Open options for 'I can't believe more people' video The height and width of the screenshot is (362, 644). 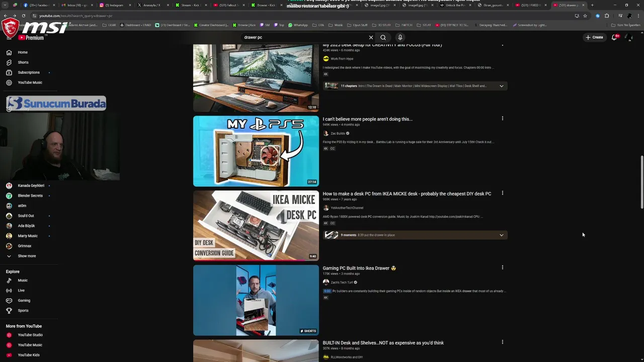(502, 119)
